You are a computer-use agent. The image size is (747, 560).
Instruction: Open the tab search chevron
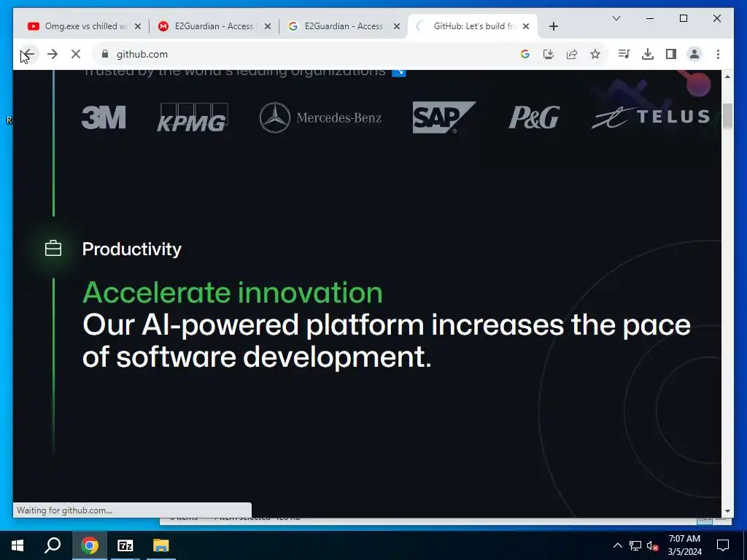tap(616, 18)
